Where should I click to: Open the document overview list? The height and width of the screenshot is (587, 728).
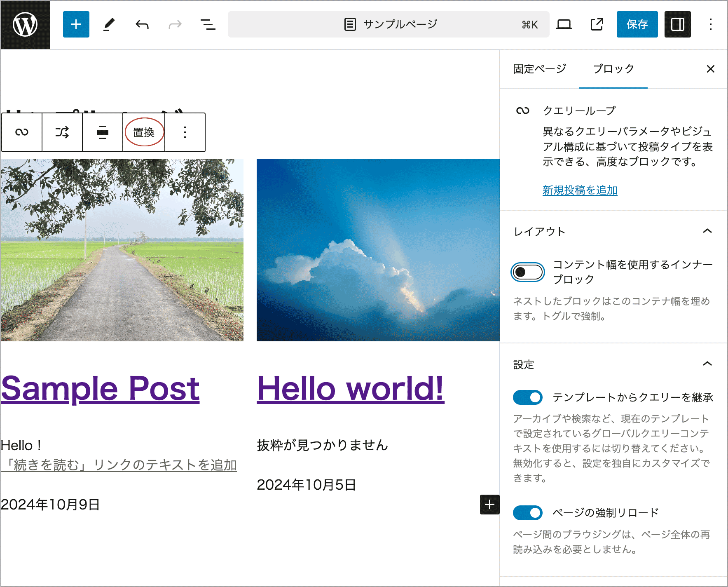[208, 25]
